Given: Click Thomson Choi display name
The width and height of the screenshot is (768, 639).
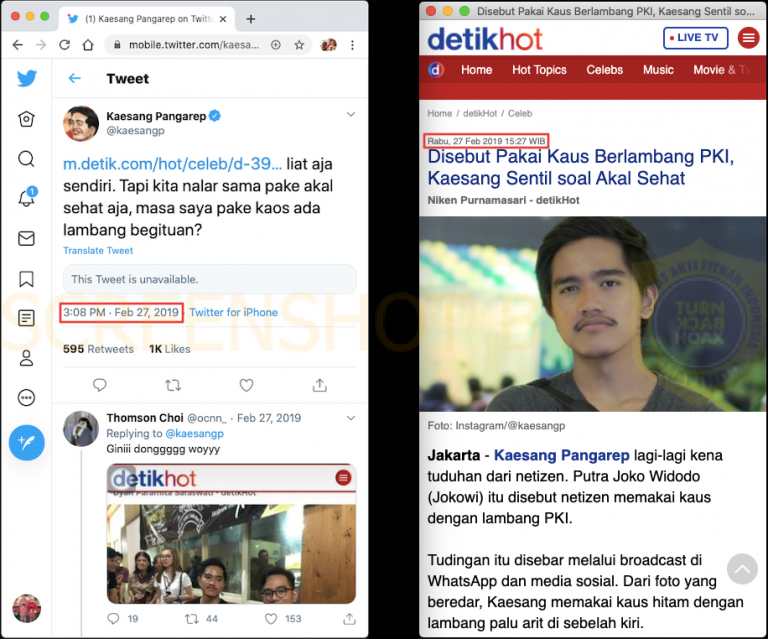Looking at the screenshot, I should click(145, 418).
